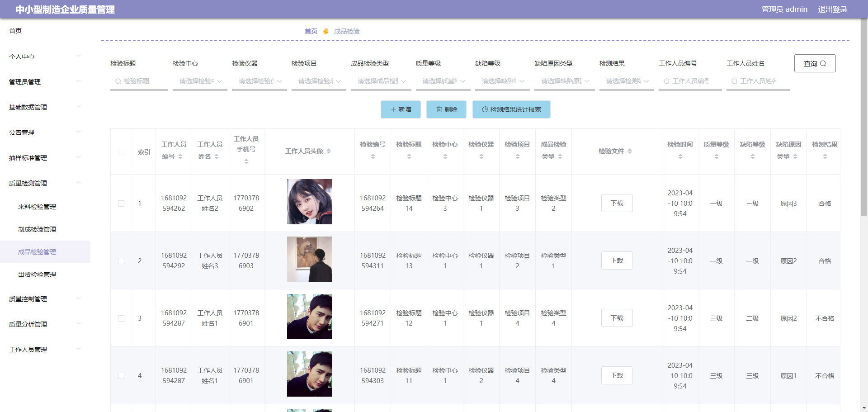
Task: Open the 成品检验类型 filter dropdown
Action: 381,81
